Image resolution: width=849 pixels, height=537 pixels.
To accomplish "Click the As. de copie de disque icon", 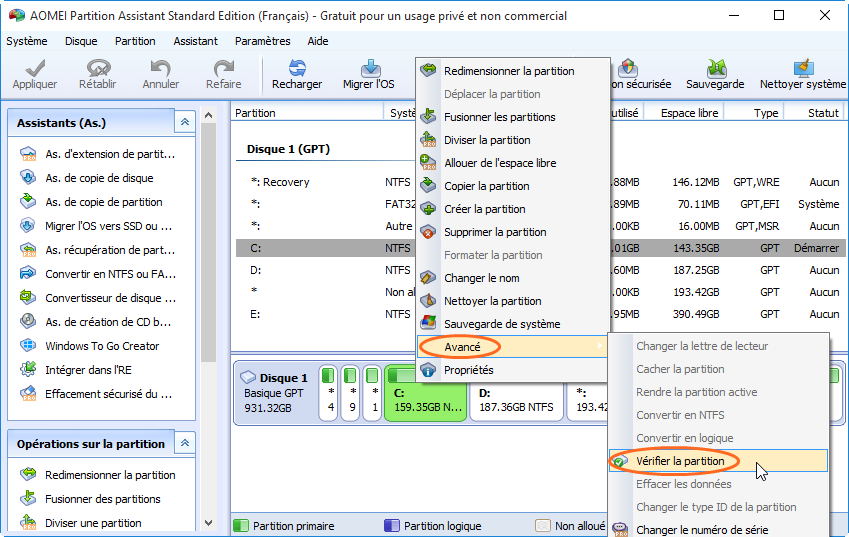I will (x=28, y=178).
